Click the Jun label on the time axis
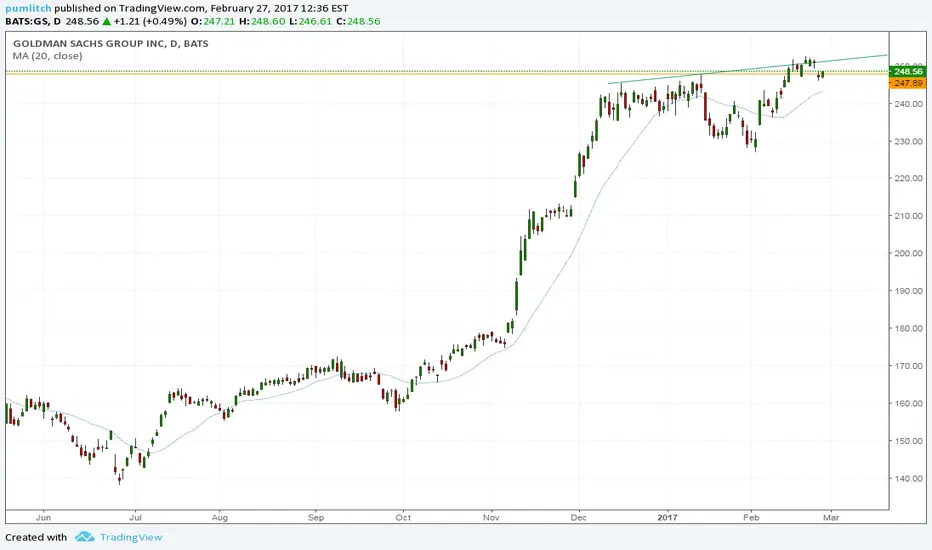 click(x=43, y=517)
